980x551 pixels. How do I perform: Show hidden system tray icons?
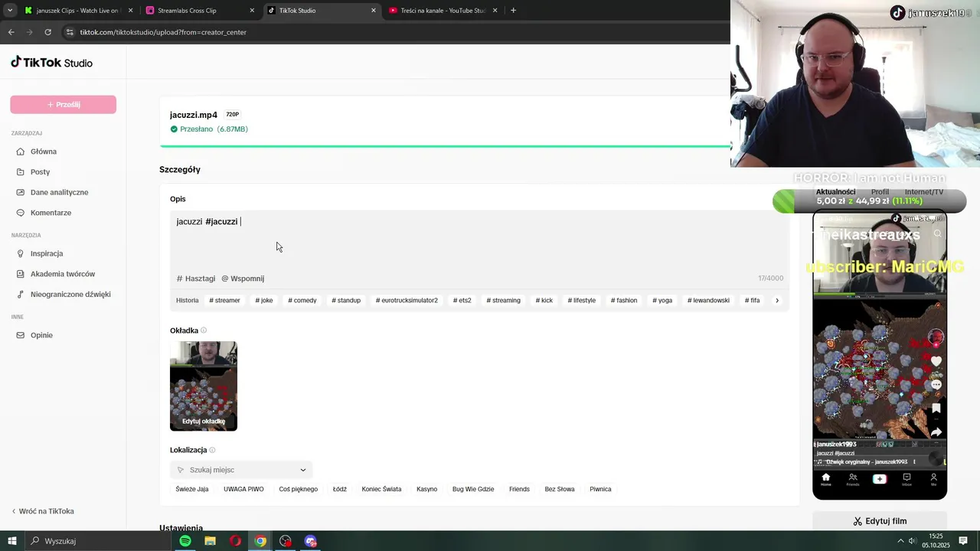pos(900,541)
